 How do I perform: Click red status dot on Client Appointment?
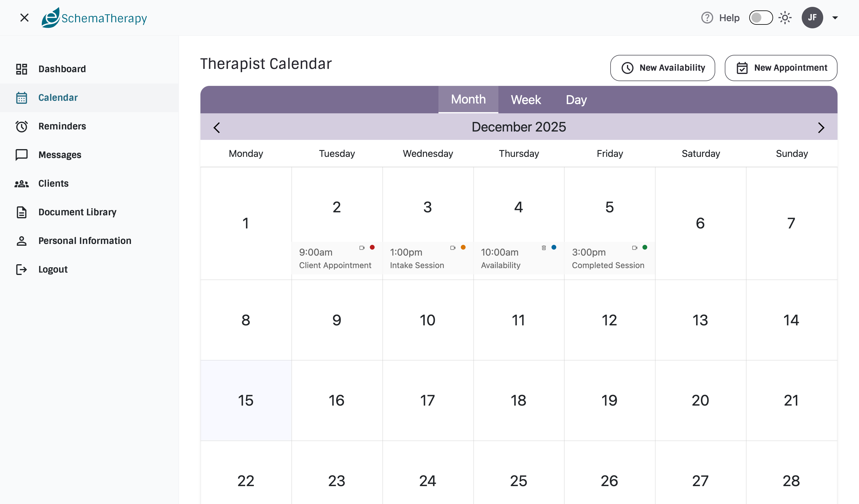click(372, 248)
